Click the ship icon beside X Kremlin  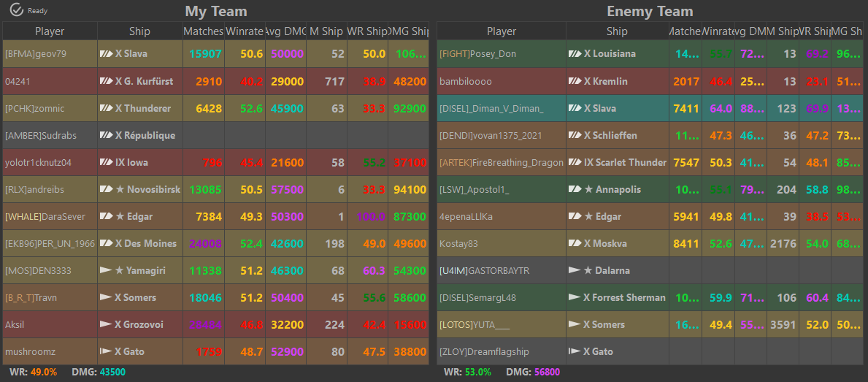tap(575, 81)
